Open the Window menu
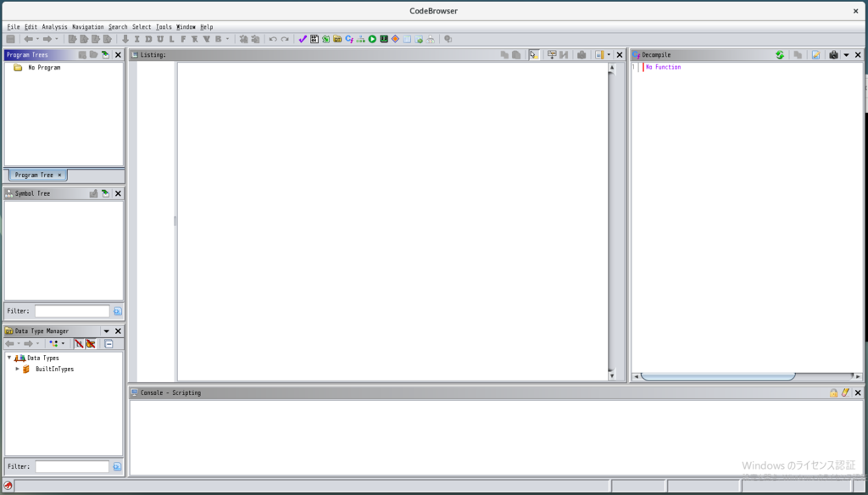The width and height of the screenshot is (868, 495). (186, 26)
